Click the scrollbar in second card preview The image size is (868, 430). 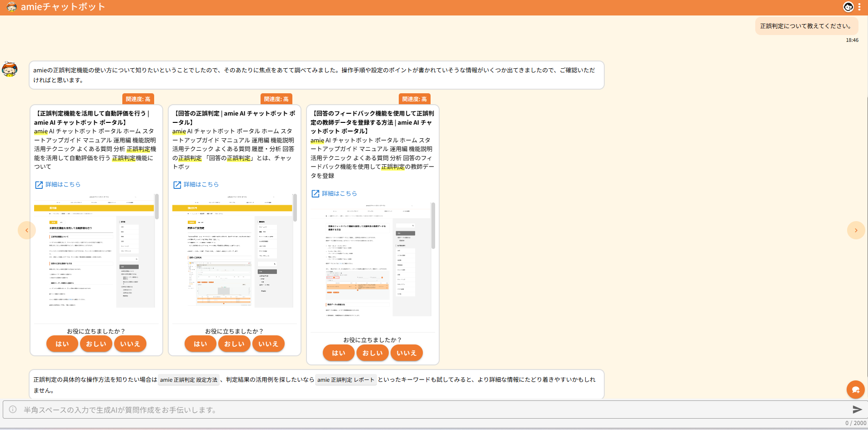[295, 208]
